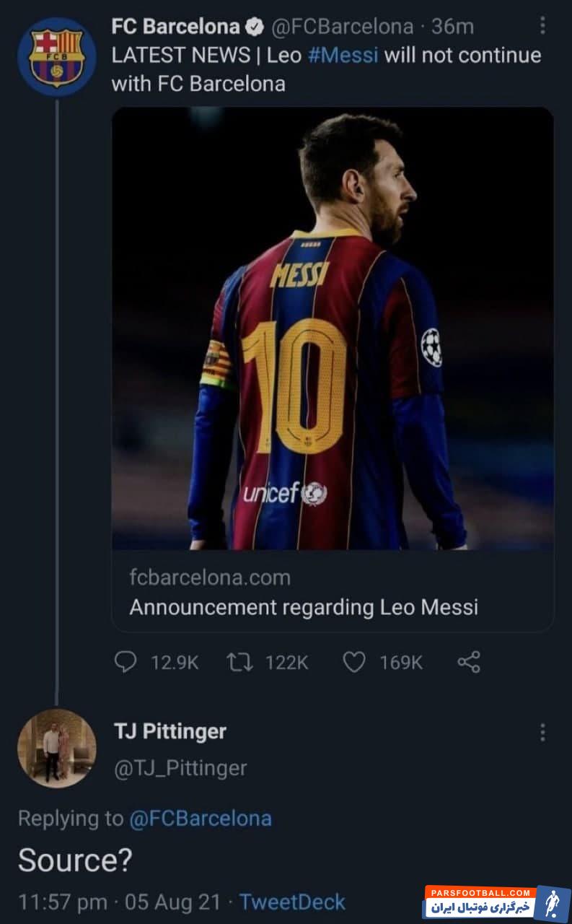The width and height of the screenshot is (572, 924).
Task: Click the retweet icon
Action: point(235,661)
